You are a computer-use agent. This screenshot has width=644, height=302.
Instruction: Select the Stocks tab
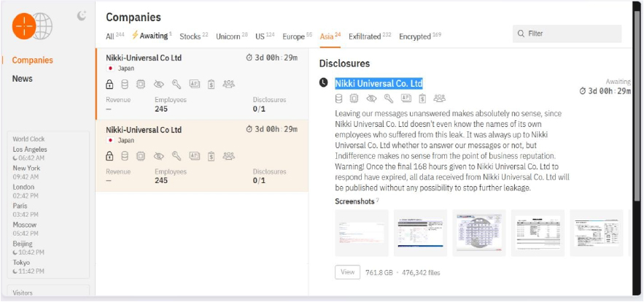tap(194, 36)
